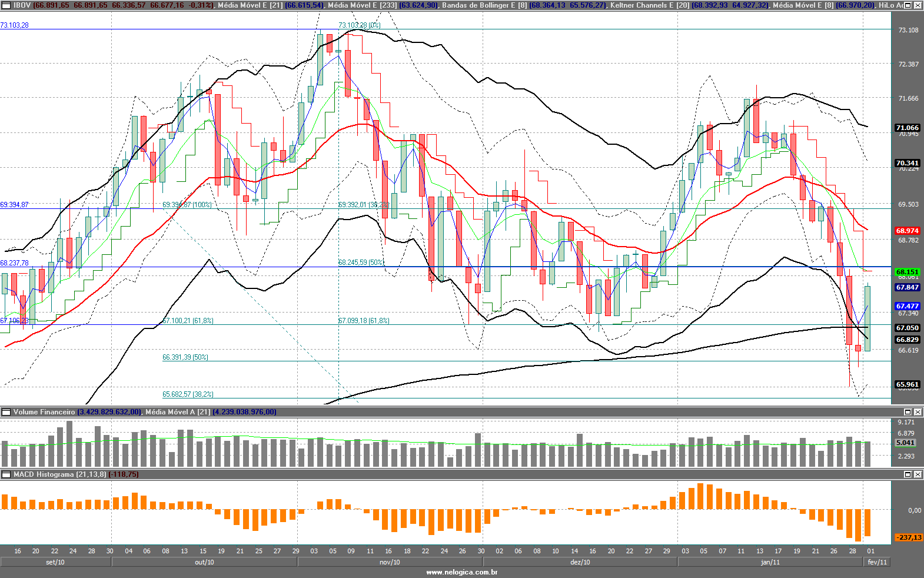The image size is (924, 578).
Task: Click the nov/10 month label on timeline
Action: coord(390,562)
